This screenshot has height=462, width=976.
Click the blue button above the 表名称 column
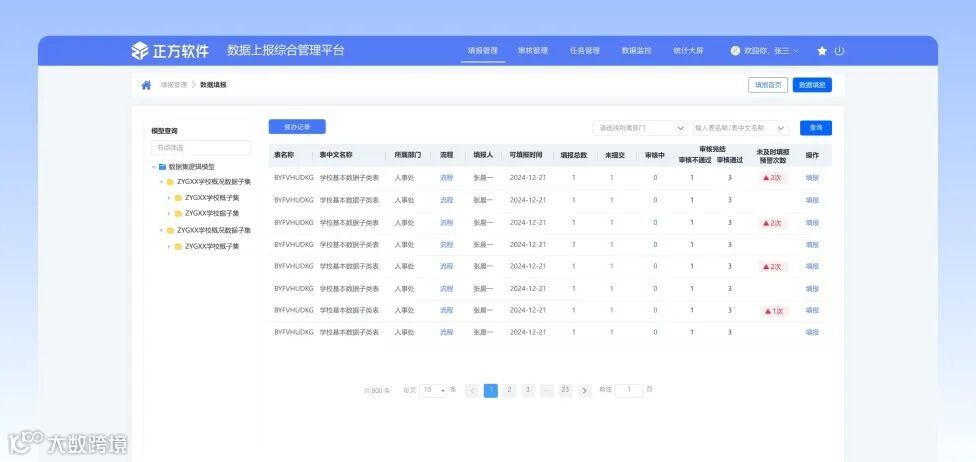click(x=297, y=126)
